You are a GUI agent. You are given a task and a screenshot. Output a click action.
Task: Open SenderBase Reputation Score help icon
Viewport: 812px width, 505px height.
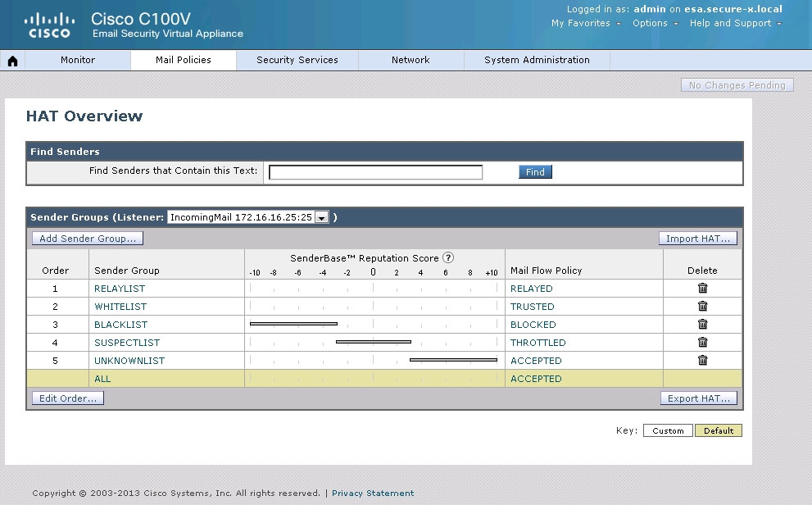click(x=448, y=258)
